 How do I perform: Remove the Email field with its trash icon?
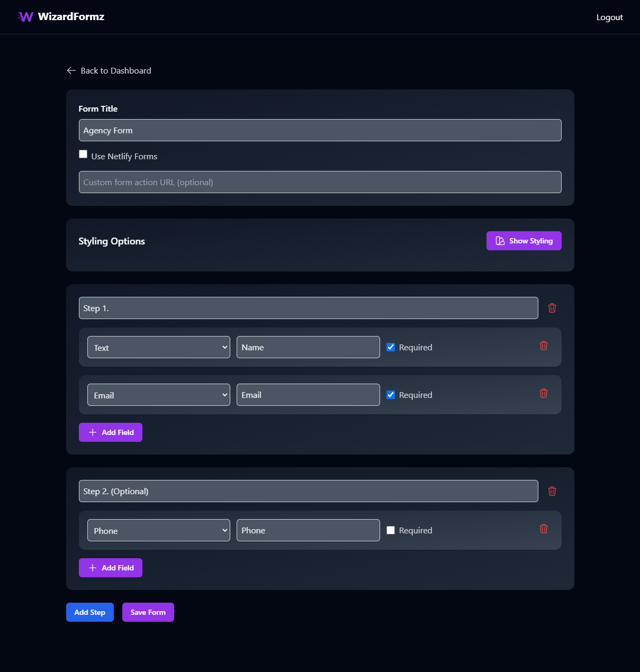(x=543, y=393)
